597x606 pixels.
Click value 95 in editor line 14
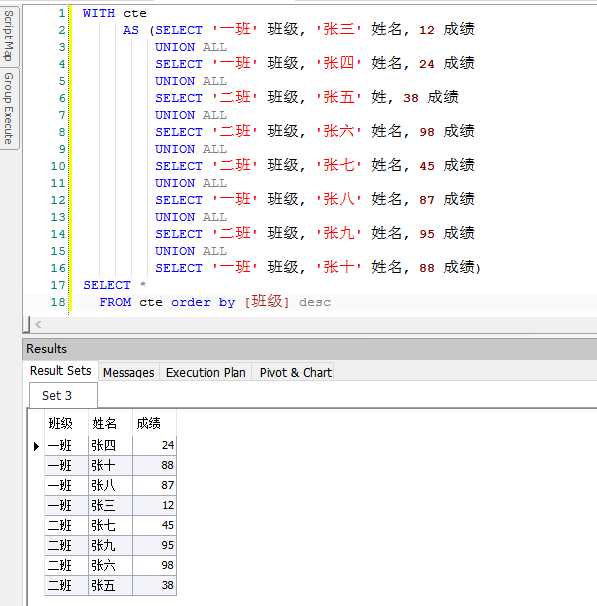pyautogui.click(x=427, y=234)
